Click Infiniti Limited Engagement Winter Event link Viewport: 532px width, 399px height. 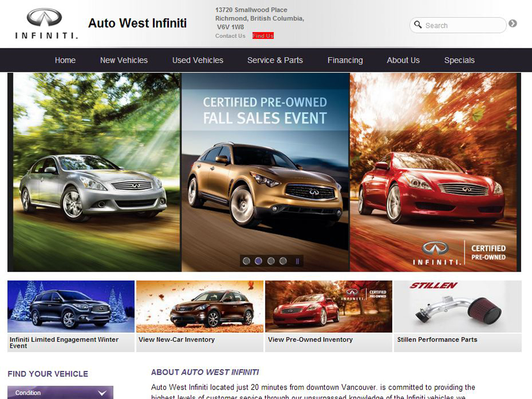point(64,342)
